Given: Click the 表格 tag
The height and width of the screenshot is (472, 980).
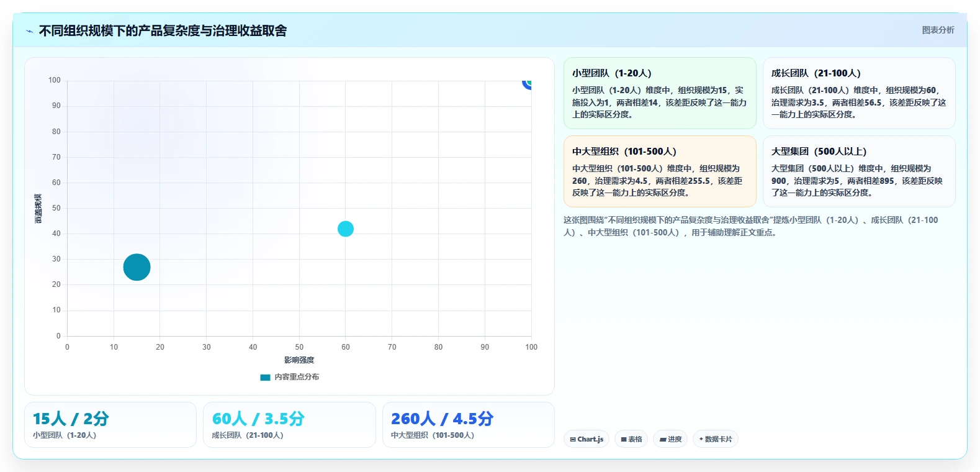Looking at the screenshot, I should [631, 439].
